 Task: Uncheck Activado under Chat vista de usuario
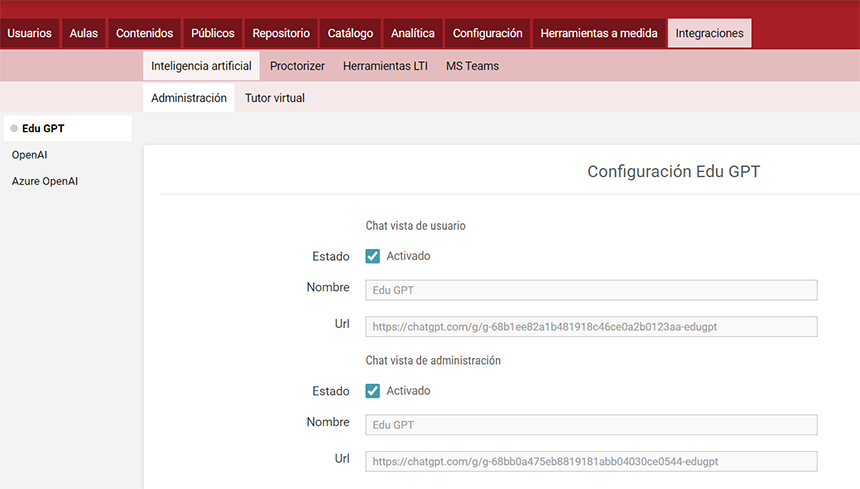[x=373, y=256]
